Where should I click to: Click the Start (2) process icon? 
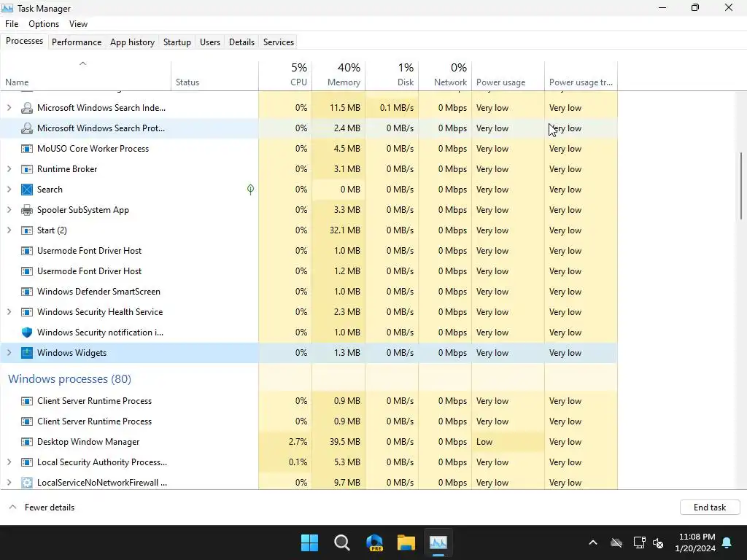(x=27, y=230)
